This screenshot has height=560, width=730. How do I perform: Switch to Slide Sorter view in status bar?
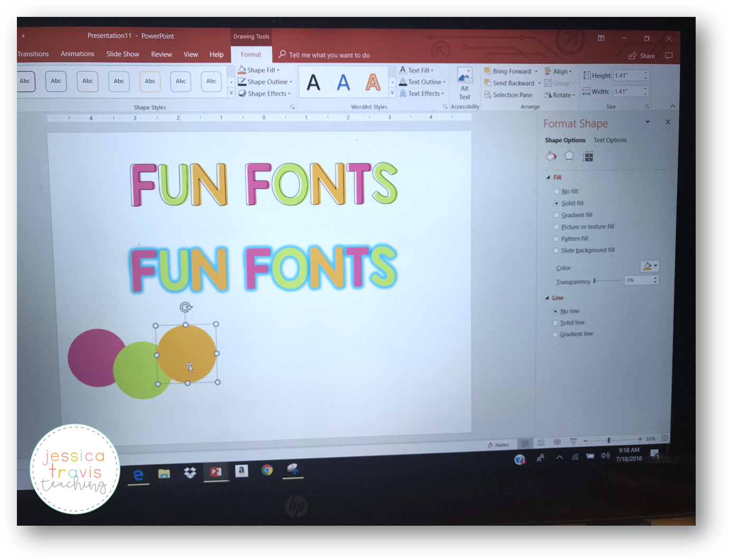coord(541,442)
